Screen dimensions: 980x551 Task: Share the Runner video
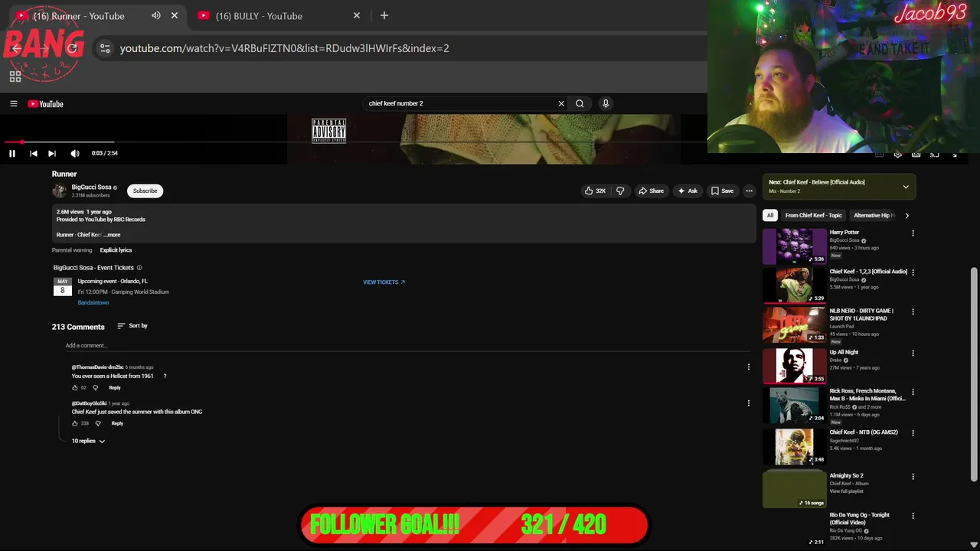[652, 191]
